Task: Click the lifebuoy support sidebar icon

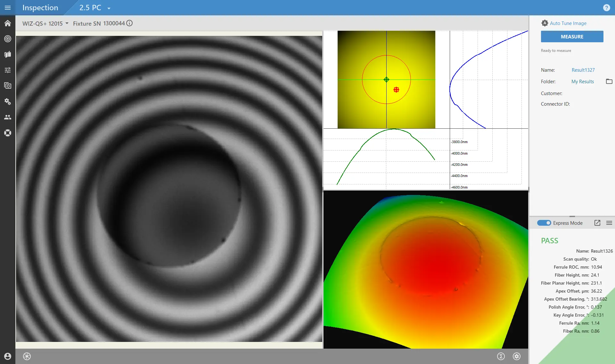Action: click(x=8, y=133)
